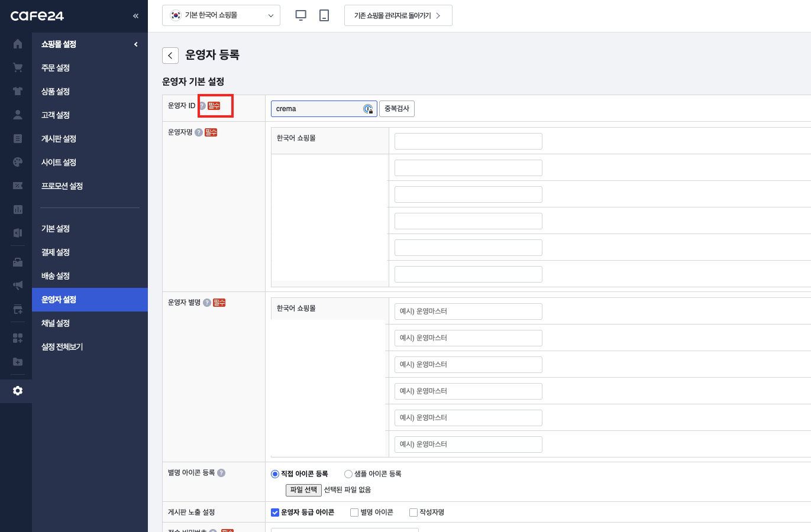
Task: Collapse the 쇼핑몰 설정 menu section
Action: pos(135,44)
